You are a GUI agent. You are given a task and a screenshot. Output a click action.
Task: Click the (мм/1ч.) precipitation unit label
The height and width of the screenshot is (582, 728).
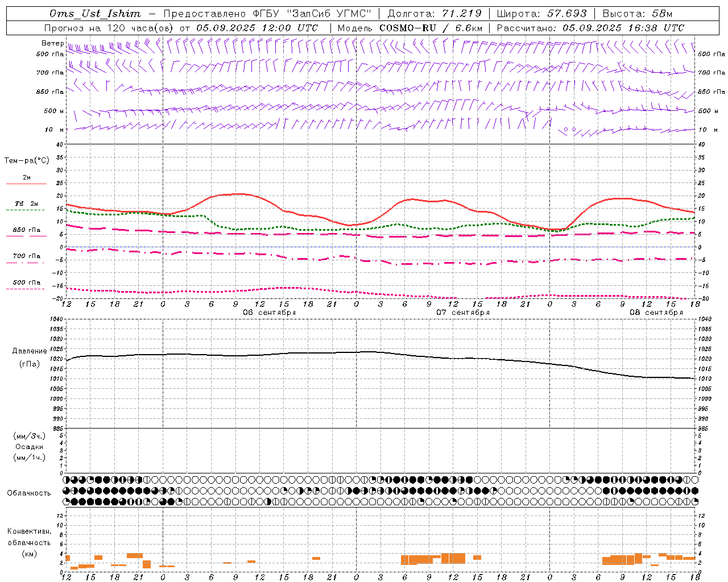tap(30, 458)
